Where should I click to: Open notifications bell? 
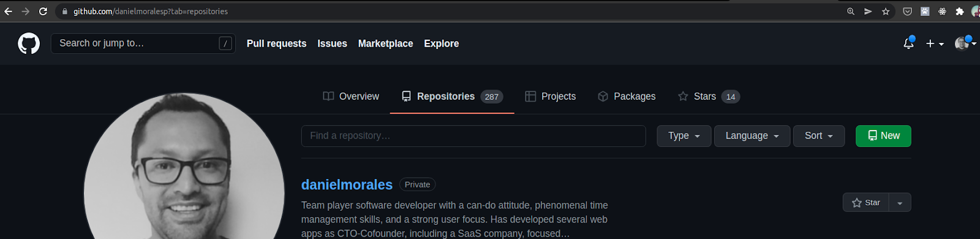[908, 44]
